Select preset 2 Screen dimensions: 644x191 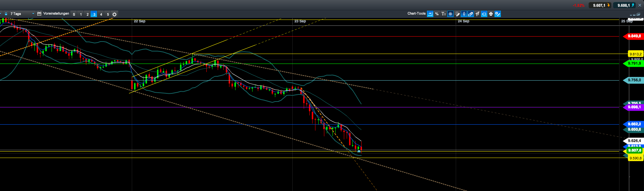coord(87,14)
